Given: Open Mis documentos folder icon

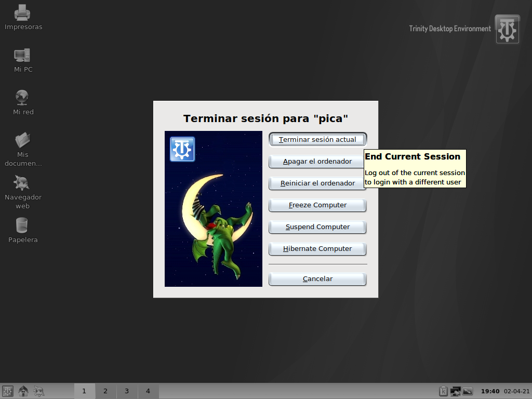Looking at the screenshot, I should (23, 149).
